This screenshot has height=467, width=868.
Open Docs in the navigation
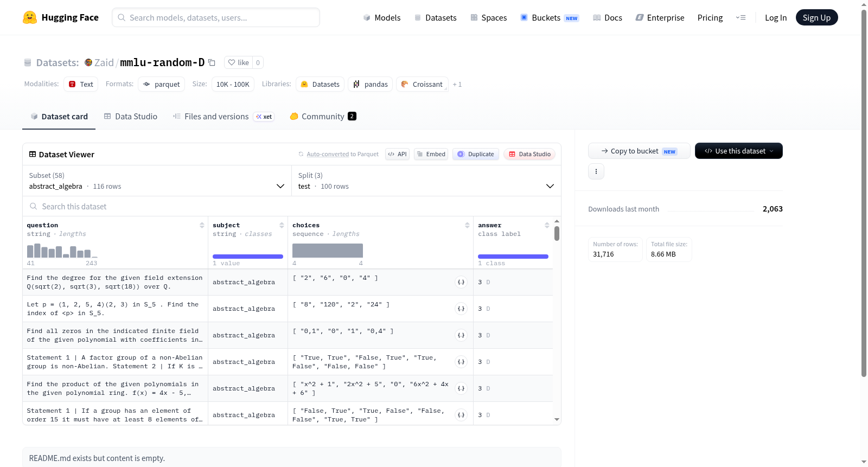[x=608, y=17]
